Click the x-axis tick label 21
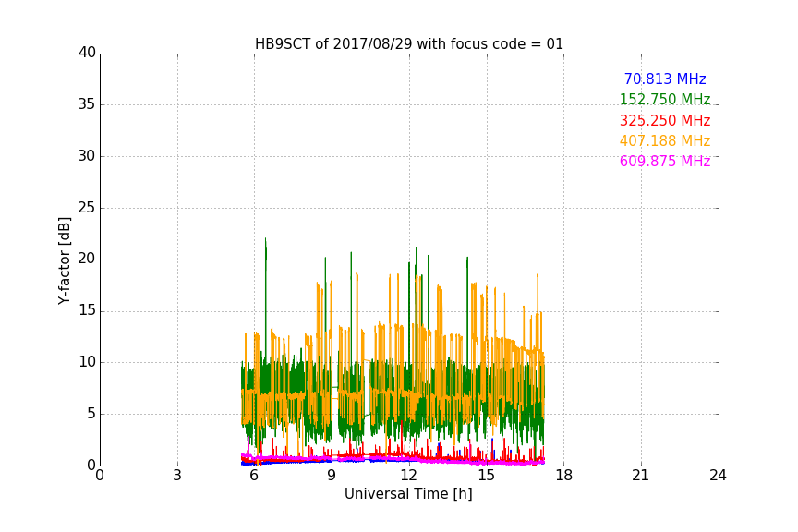 pyautogui.click(x=641, y=476)
